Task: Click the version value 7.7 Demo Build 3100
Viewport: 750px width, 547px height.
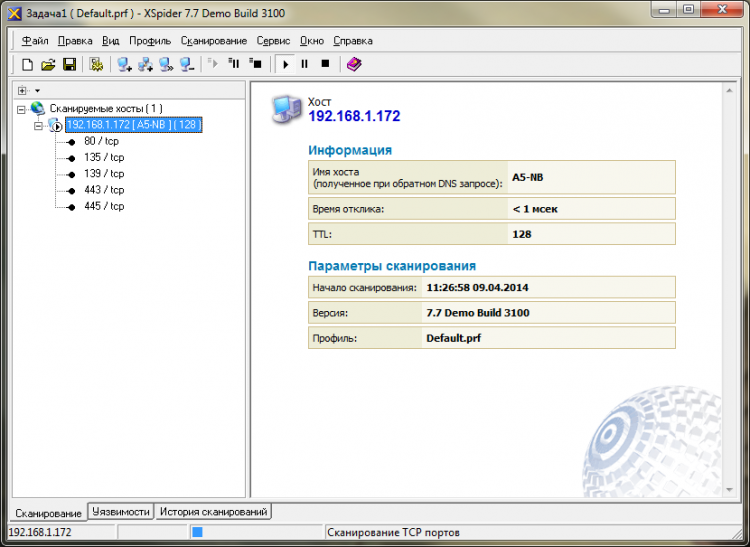Action: [x=478, y=313]
